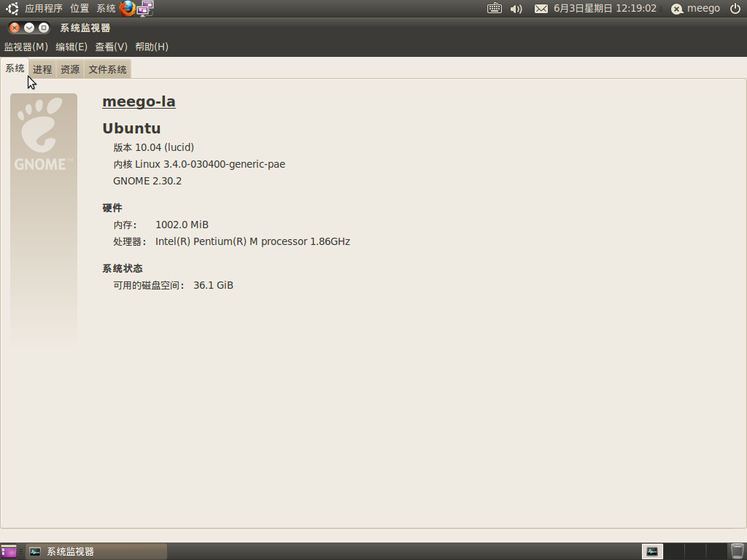This screenshot has width=747, height=560.
Task: Minimize the 系统监视器 window
Action: coord(29,28)
